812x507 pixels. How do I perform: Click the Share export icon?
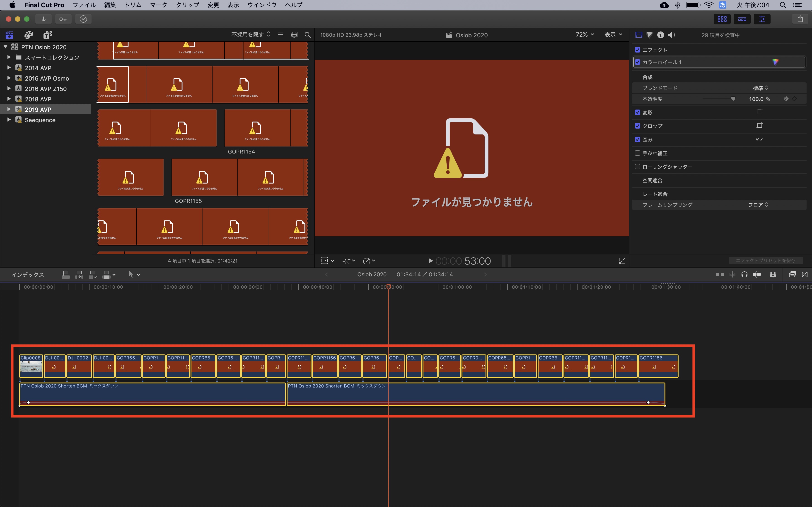[x=800, y=19]
